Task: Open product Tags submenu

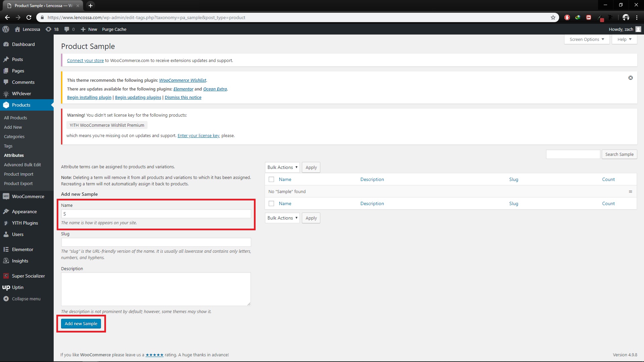Action: pyautogui.click(x=8, y=146)
